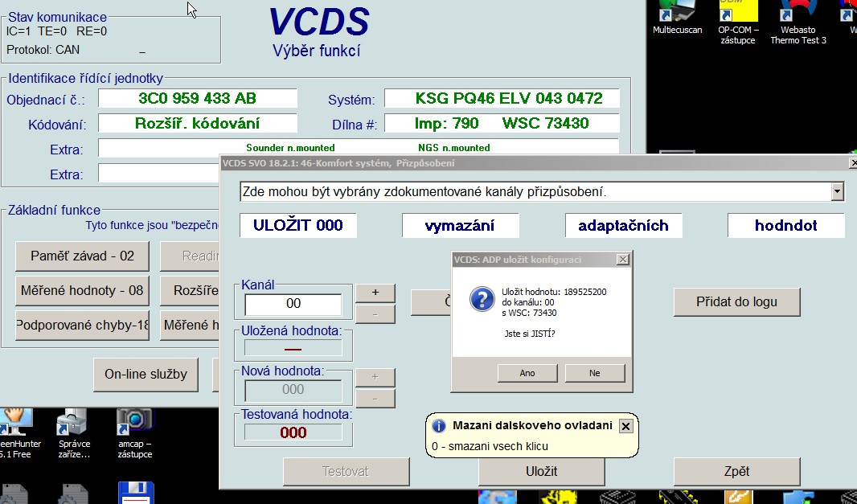The height and width of the screenshot is (504, 857).
Task: Open Webasto Thermo Test 3 shortcut
Action: pyautogui.click(x=798, y=23)
